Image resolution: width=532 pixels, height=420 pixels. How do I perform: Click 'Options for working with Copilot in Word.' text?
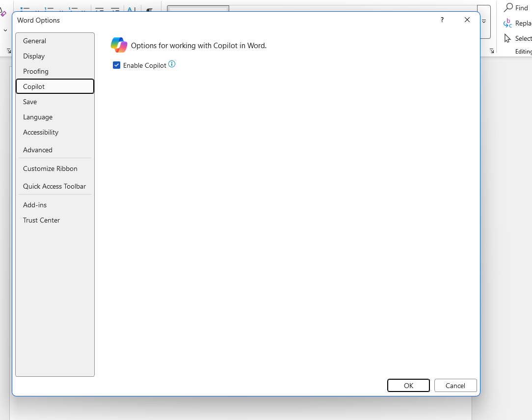click(198, 46)
